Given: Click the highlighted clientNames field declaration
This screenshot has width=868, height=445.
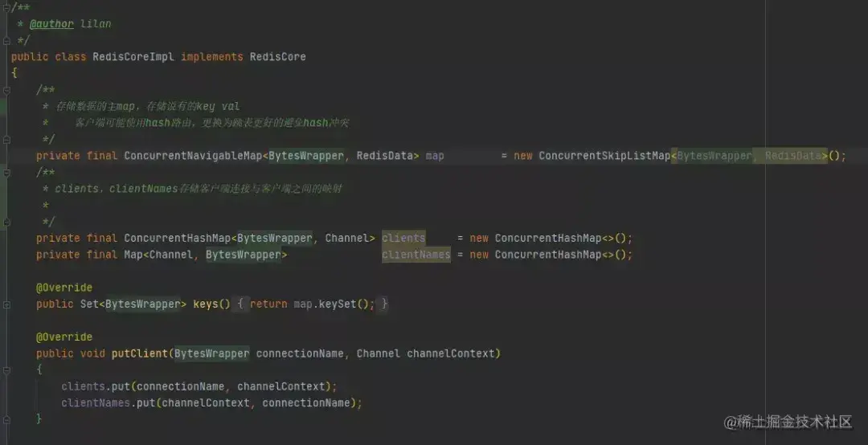Looking at the screenshot, I should pos(416,255).
